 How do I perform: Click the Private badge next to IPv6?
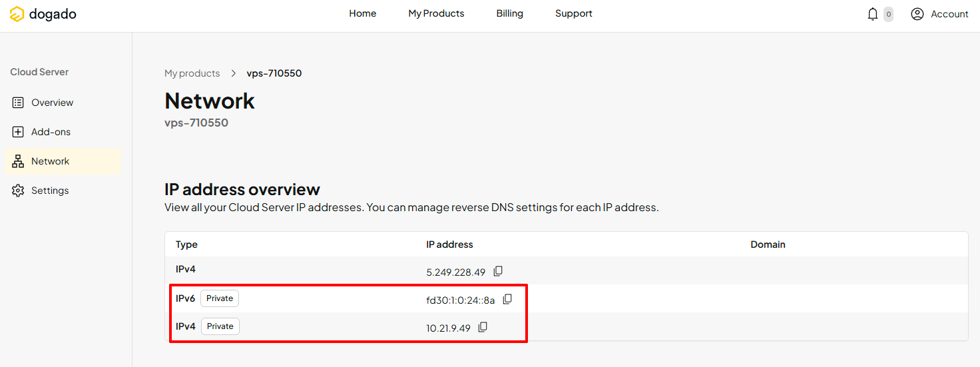click(220, 298)
